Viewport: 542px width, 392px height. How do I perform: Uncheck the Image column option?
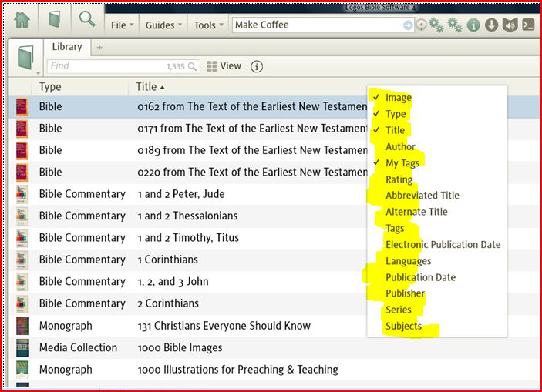tap(398, 98)
